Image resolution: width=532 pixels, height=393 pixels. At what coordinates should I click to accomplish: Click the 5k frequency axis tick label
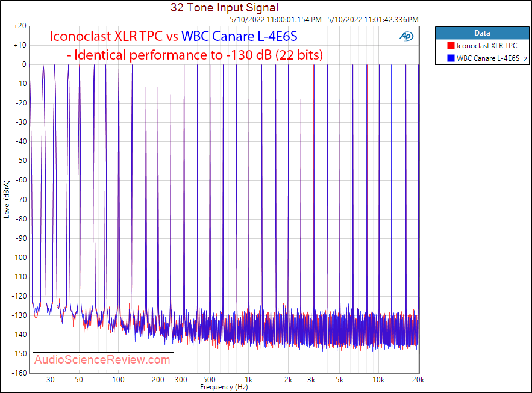(x=340, y=380)
